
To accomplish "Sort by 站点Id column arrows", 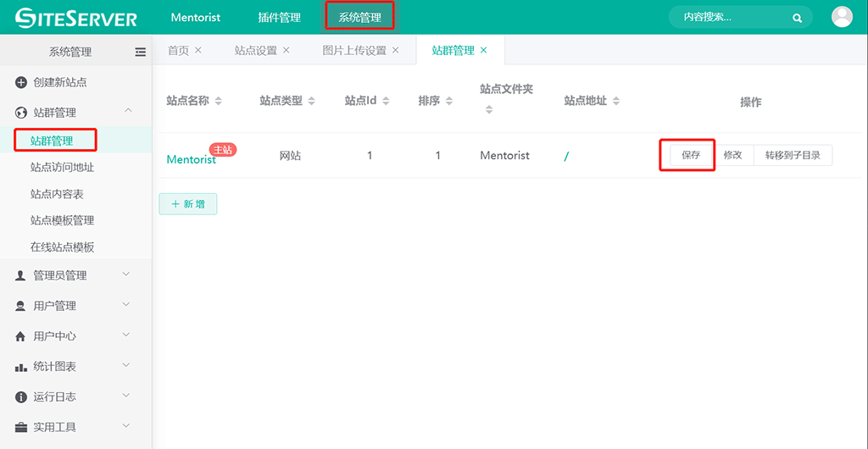I will (386, 102).
